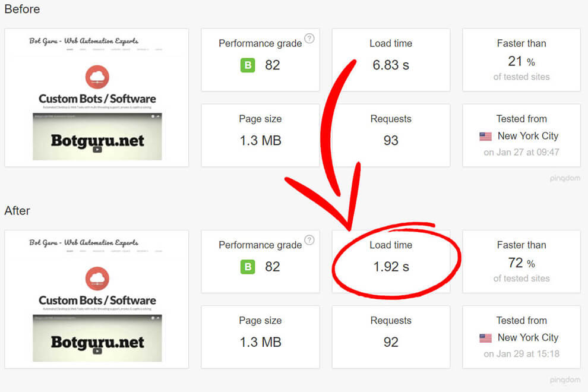The height and width of the screenshot is (392, 588).
Task: Click the US flag icon in After results
Action: (x=486, y=337)
